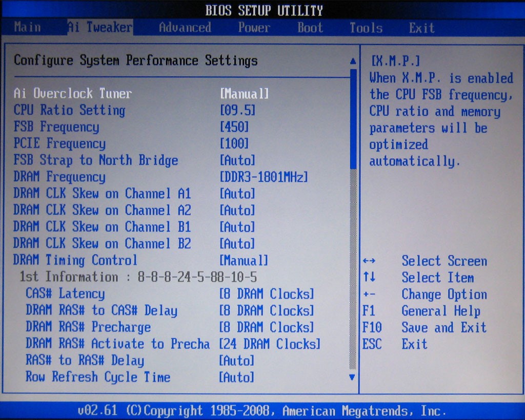Change RAS# Precharge [8 DRAM Clocks] value
Viewport: 525px width, 420px height.
[267, 327]
